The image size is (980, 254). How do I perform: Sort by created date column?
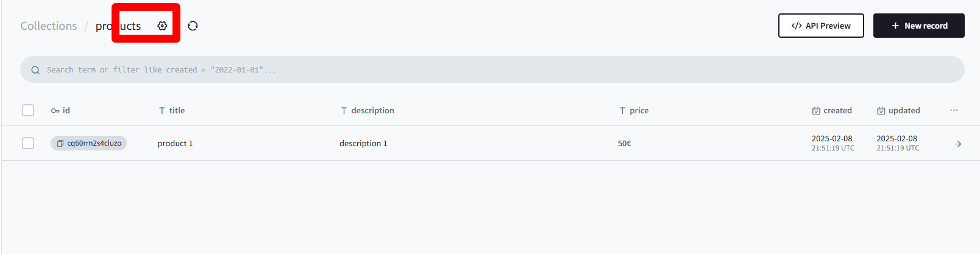pyautogui.click(x=832, y=110)
